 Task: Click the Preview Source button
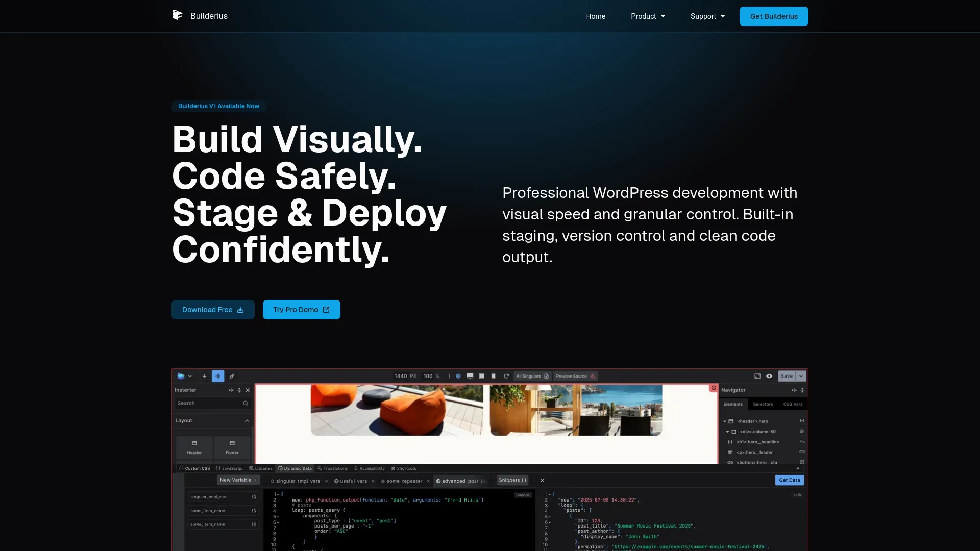[575, 376]
